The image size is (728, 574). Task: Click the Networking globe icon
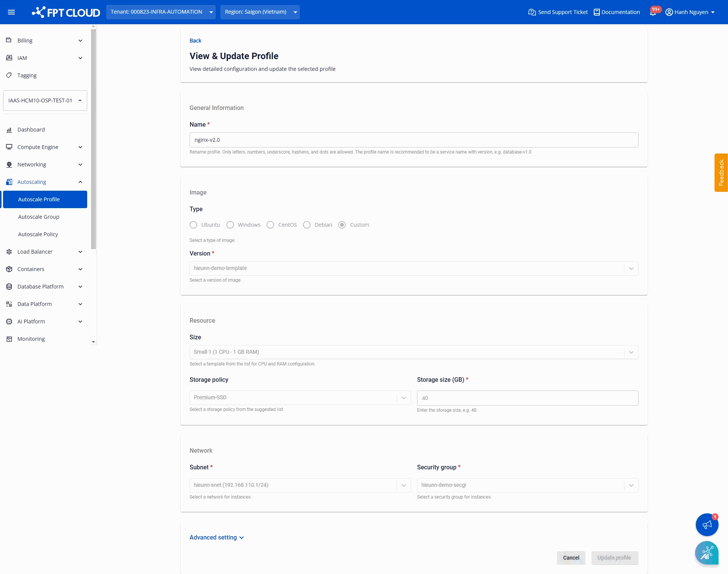(9, 165)
